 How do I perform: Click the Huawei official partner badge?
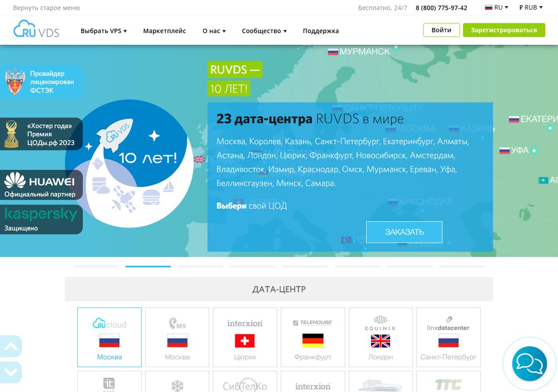pyautogui.click(x=41, y=185)
